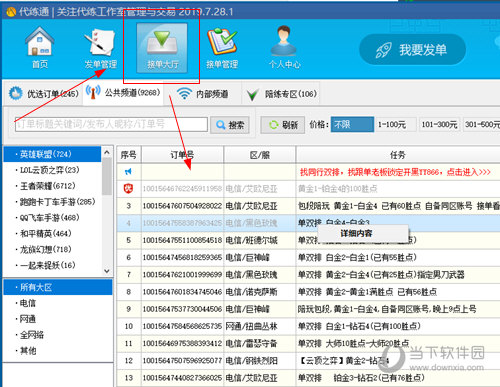This screenshot has height=387, width=500.
Task: Select order row 10 网通/扭曲丛林
Action: point(308,326)
